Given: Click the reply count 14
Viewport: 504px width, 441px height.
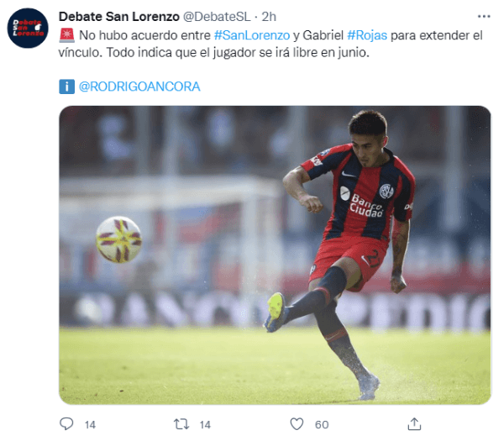Looking at the screenshot, I should click(x=90, y=425).
